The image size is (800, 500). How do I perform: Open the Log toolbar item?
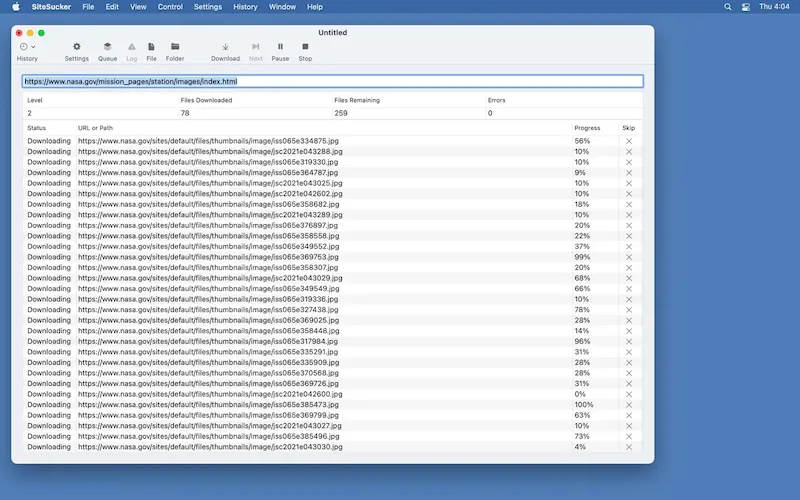132,52
